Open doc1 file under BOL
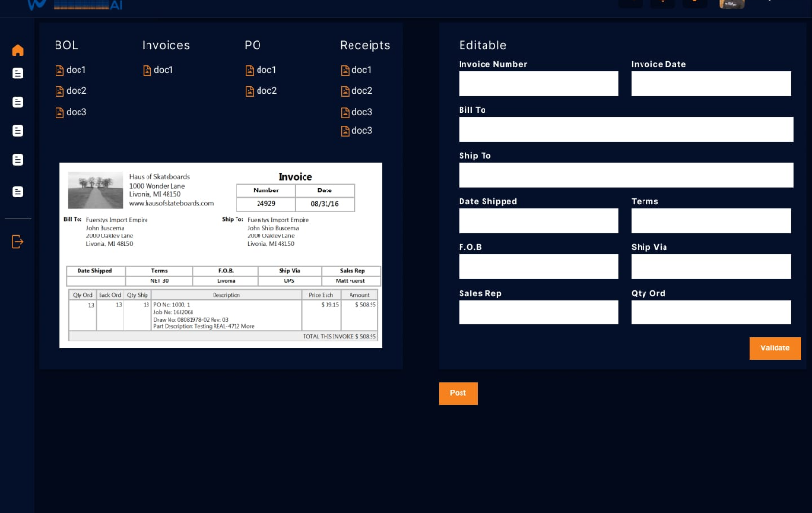 [x=71, y=70]
